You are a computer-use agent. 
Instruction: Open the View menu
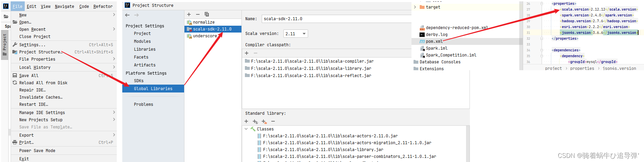click(46, 6)
